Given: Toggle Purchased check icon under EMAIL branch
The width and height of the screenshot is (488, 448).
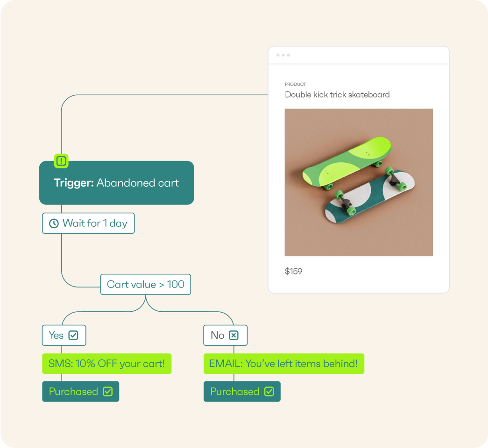Looking at the screenshot, I should (269, 392).
